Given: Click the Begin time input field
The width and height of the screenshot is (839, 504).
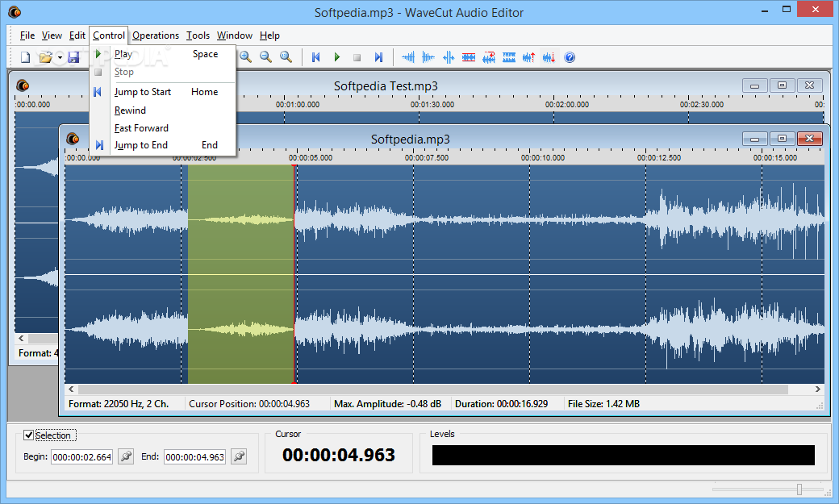Looking at the screenshot, I should pos(81,457).
